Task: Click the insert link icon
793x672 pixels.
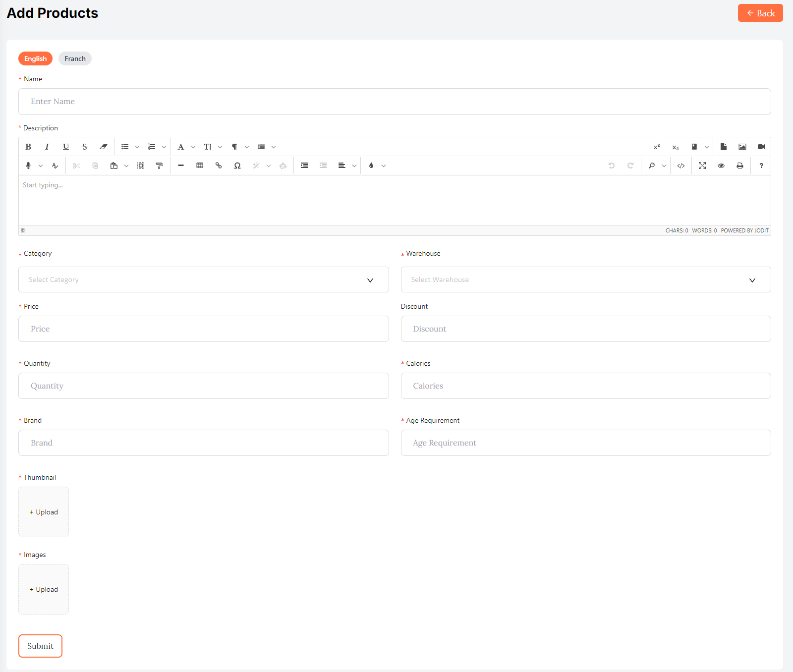Action: point(219,166)
